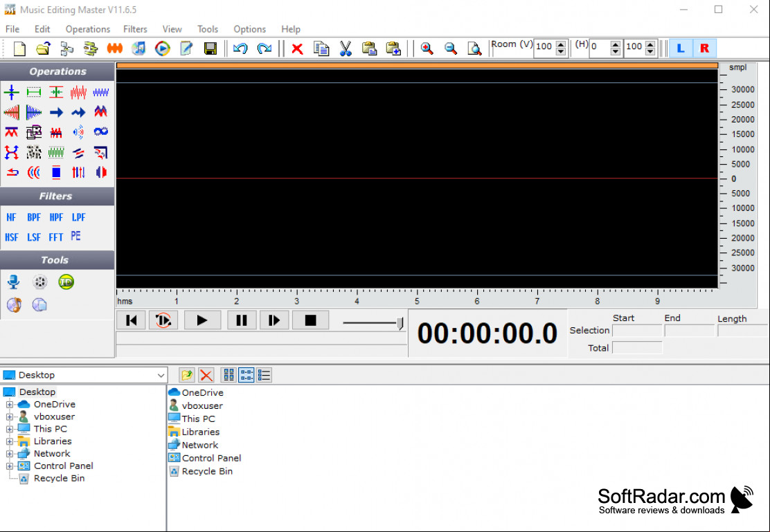This screenshot has height=532, width=770.
Task: Open the Help menu
Action: coord(291,30)
